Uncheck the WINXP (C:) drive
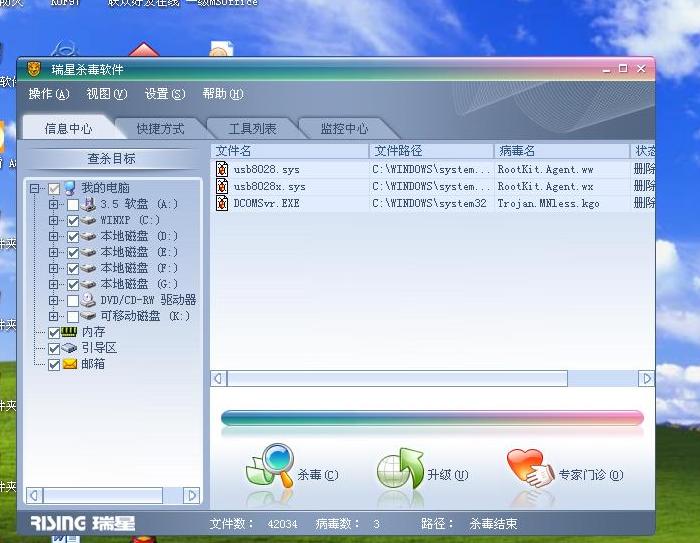Screen dimensions: 700x543 [73, 221]
